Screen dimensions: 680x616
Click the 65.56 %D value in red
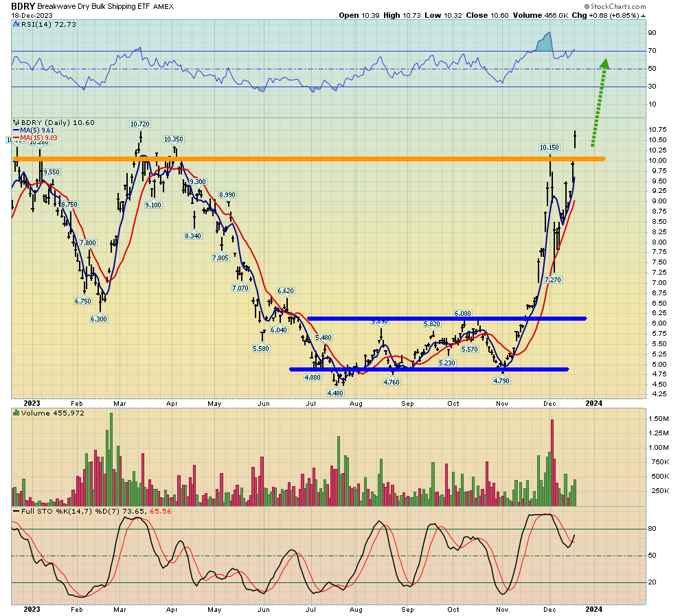pyautogui.click(x=161, y=512)
